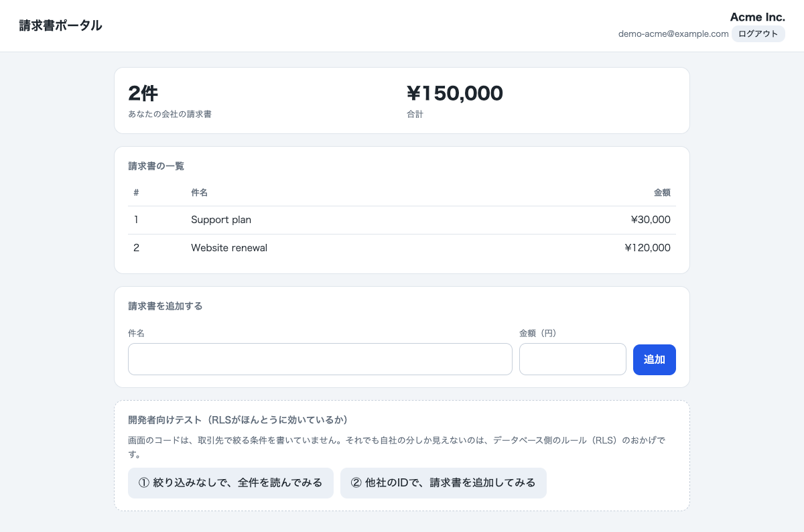This screenshot has height=532, width=804.
Task: Click the 請求書を追加する heading
Action: 165,306
